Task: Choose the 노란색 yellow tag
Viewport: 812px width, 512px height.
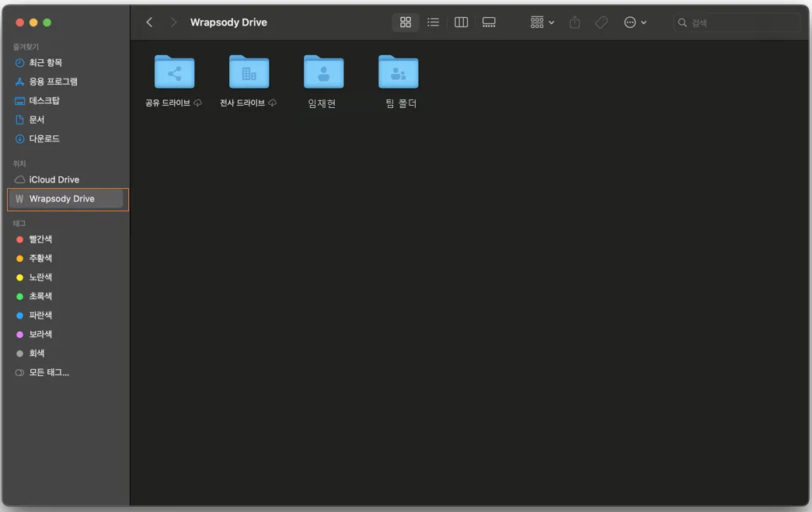Action: coord(66,277)
